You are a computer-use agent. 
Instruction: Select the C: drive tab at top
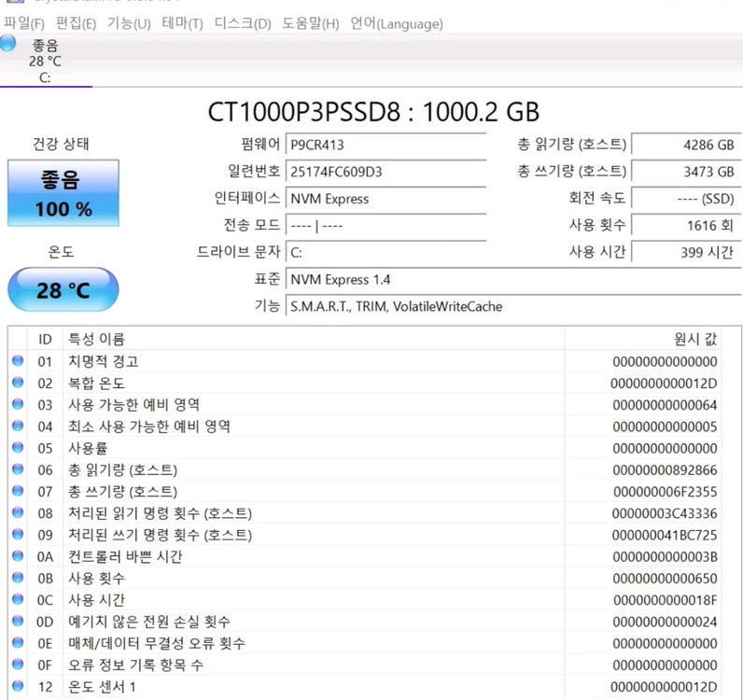coord(46,62)
